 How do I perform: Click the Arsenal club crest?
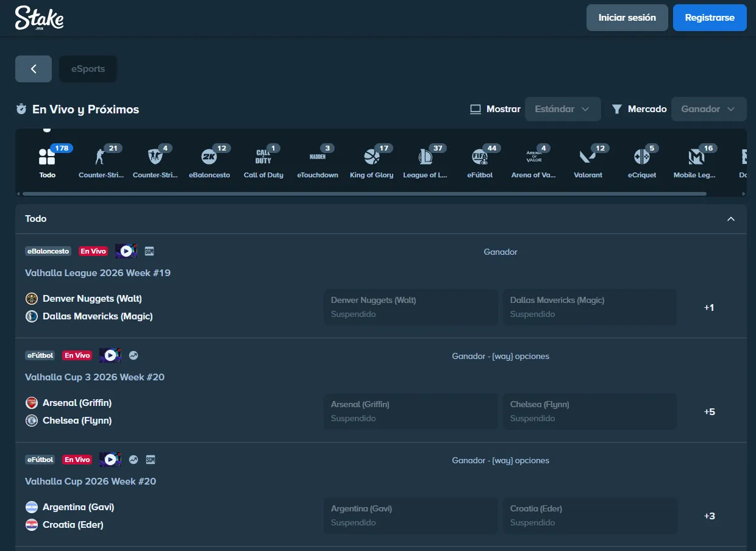point(32,403)
